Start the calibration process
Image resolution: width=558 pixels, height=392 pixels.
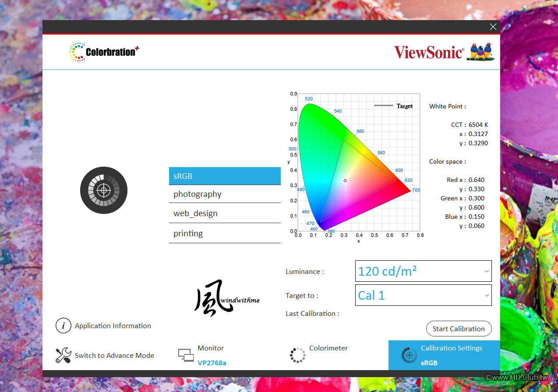tap(459, 329)
